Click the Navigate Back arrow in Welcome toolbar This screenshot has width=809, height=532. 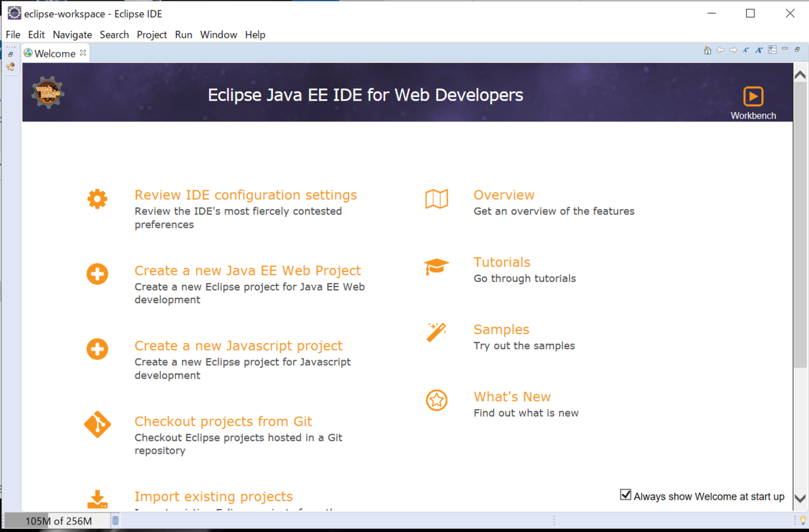[x=720, y=50]
